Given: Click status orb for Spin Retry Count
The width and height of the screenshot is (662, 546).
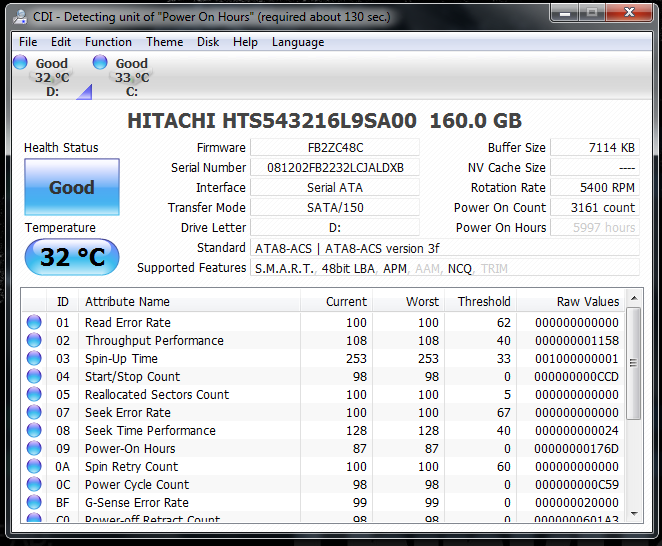Looking at the screenshot, I should pyautogui.click(x=34, y=466).
